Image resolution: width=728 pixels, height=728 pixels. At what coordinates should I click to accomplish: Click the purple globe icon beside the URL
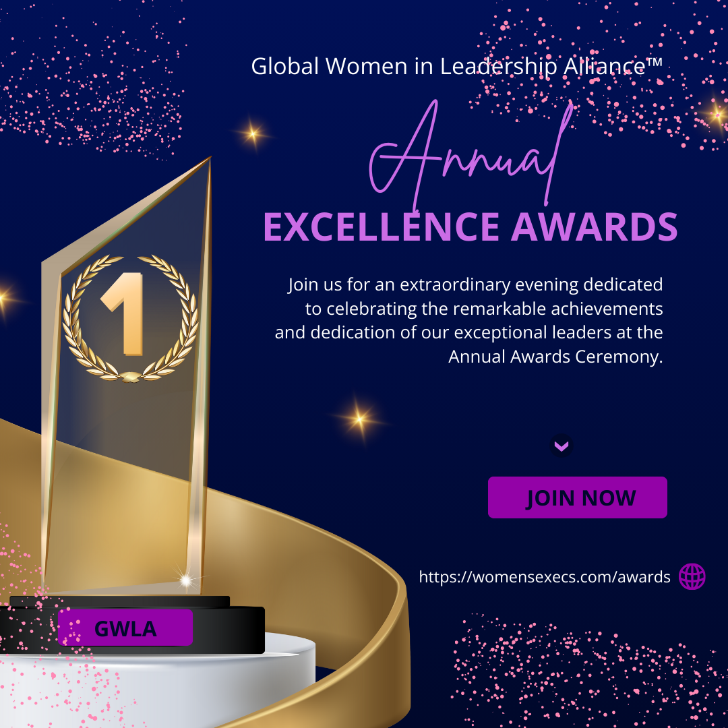tap(692, 577)
